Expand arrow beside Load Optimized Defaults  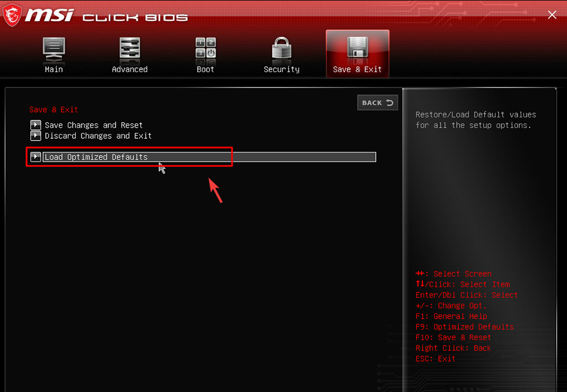(36, 157)
